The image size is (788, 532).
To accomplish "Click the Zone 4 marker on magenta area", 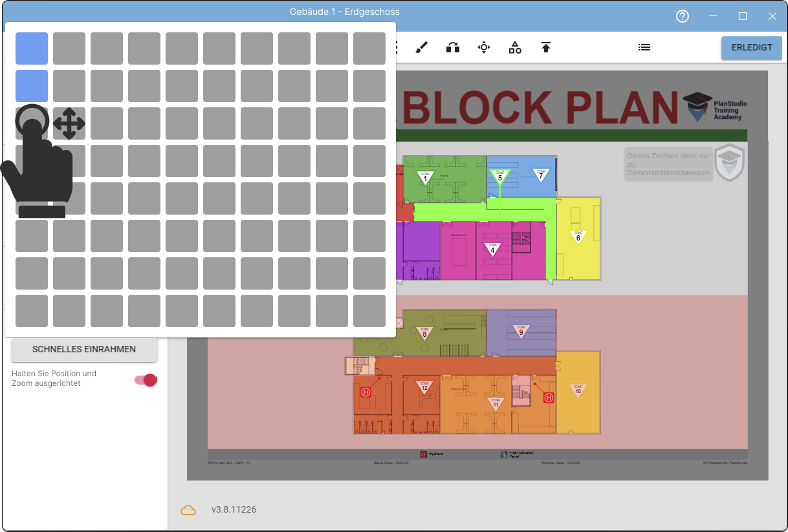I will click(493, 249).
